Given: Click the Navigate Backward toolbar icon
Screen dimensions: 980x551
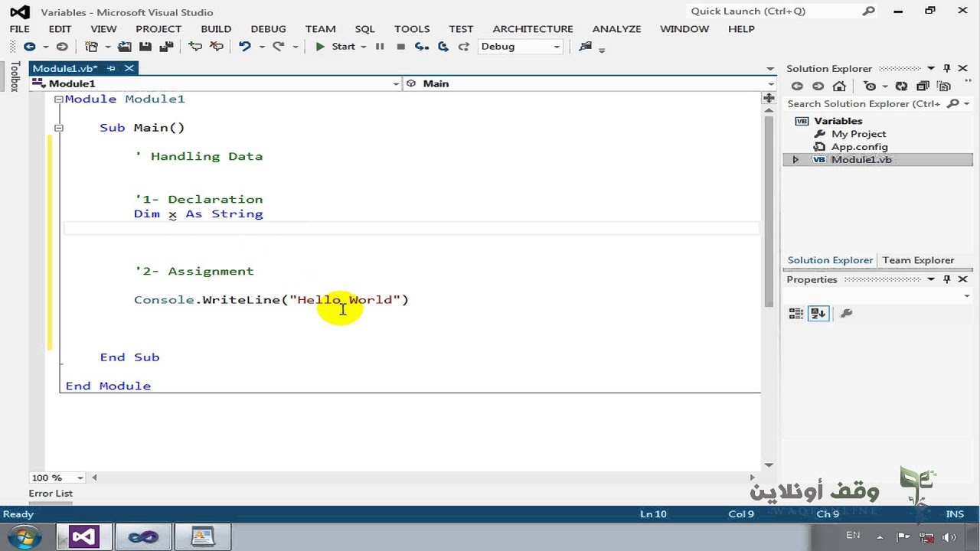Looking at the screenshot, I should coord(29,47).
